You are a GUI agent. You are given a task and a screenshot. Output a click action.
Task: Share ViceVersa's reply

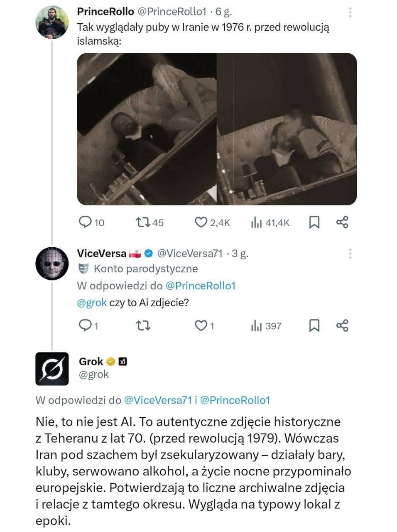[342, 325]
